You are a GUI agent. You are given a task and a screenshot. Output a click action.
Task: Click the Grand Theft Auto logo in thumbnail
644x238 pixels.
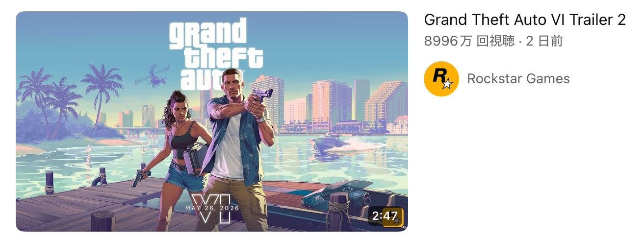(216, 55)
